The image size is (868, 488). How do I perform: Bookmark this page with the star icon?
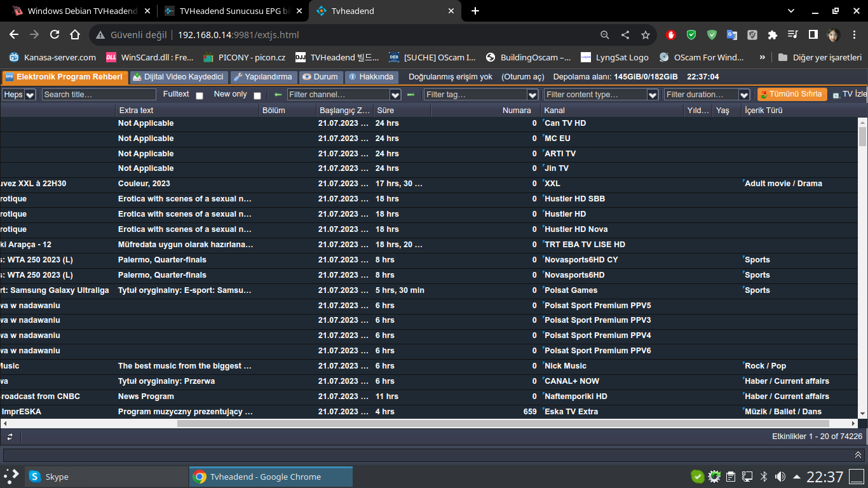[646, 35]
